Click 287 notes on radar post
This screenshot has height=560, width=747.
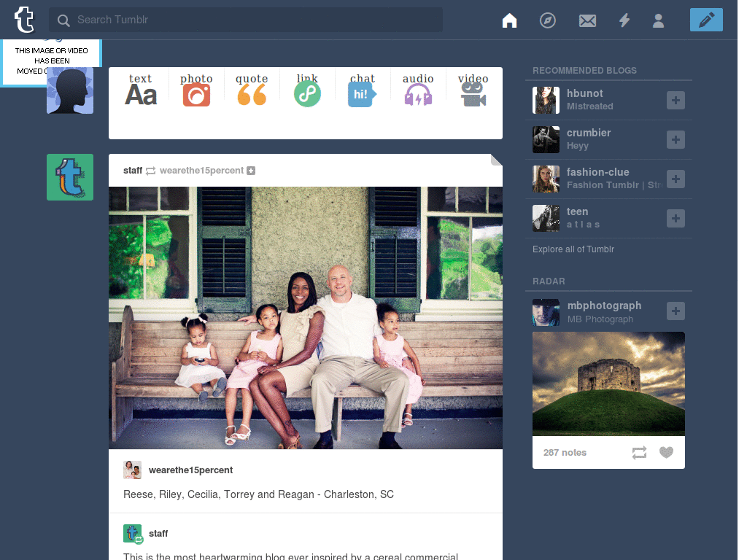(565, 452)
